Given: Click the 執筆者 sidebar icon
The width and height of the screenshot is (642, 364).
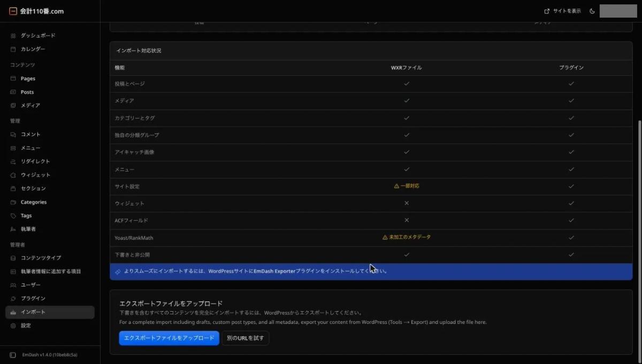Looking at the screenshot, I should pyautogui.click(x=13, y=229).
